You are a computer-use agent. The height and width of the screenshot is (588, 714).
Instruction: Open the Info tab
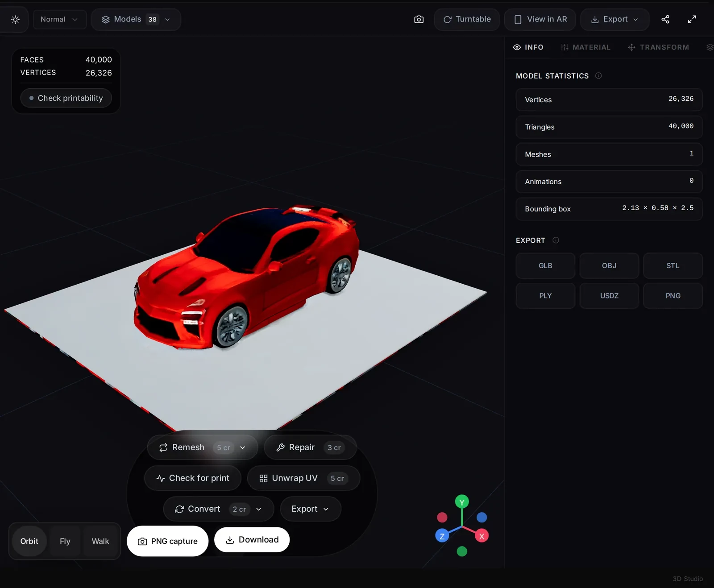[528, 47]
